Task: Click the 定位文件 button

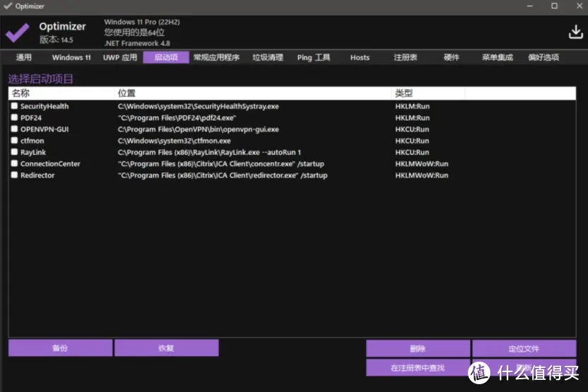Action: click(524, 349)
